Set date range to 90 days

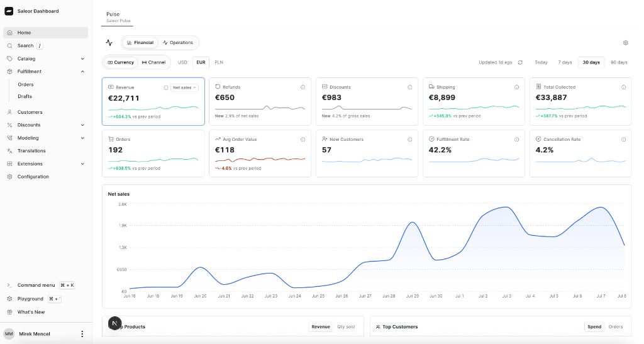[619, 62]
